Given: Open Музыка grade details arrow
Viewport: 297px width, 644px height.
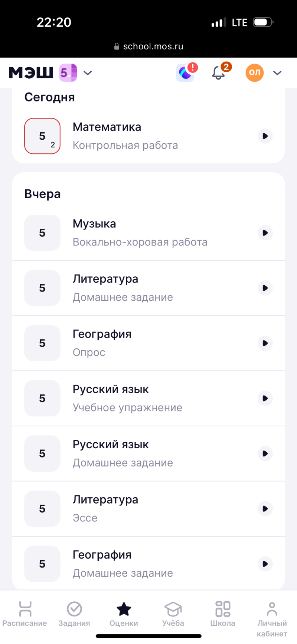Looking at the screenshot, I should tap(265, 233).
